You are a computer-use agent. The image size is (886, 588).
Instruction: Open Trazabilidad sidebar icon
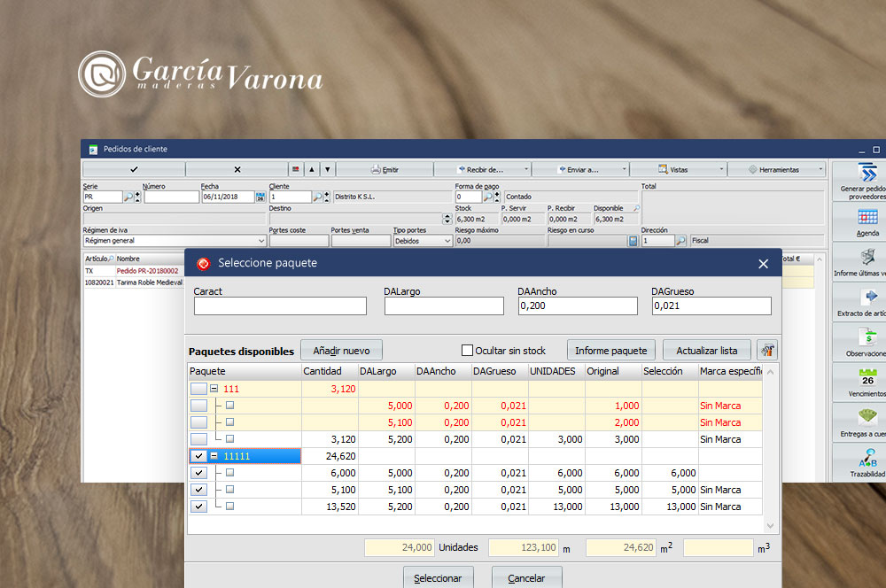[x=867, y=459]
